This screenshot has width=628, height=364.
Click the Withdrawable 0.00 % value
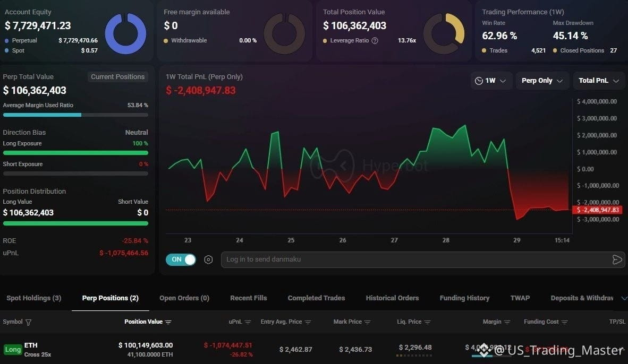pos(248,40)
